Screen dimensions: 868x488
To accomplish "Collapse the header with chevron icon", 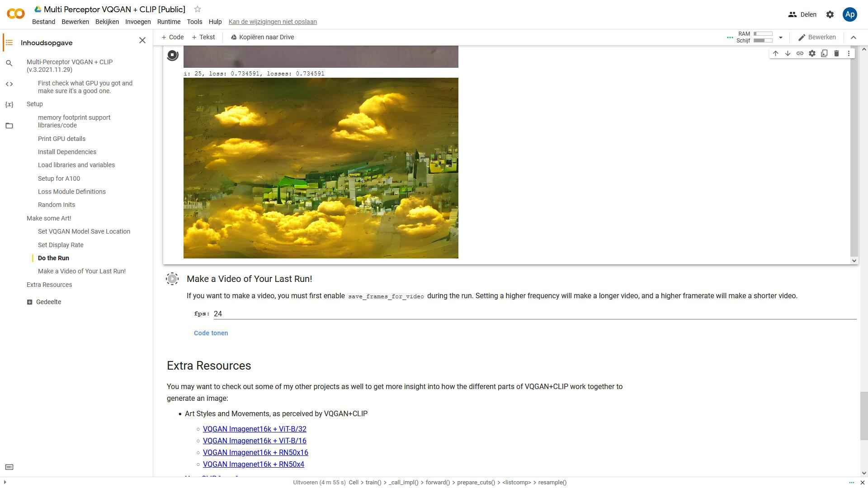I will tap(854, 38).
